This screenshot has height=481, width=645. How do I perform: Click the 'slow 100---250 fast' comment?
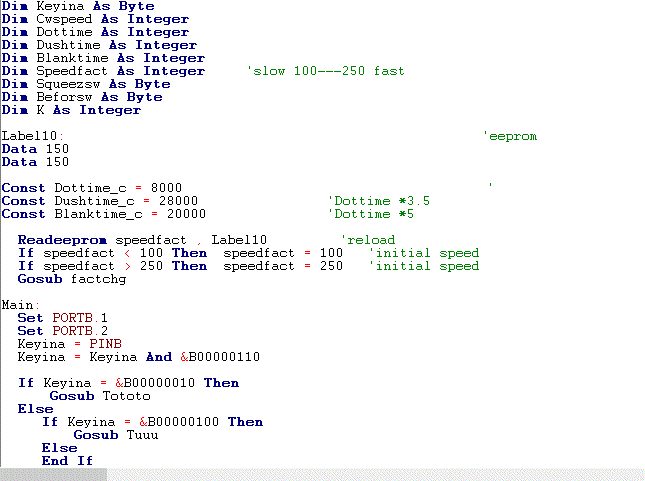tap(325, 71)
